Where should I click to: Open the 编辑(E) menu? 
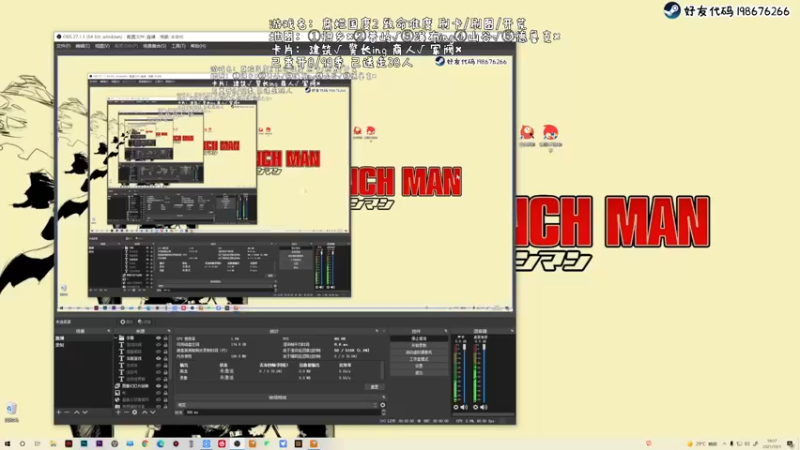point(83,46)
